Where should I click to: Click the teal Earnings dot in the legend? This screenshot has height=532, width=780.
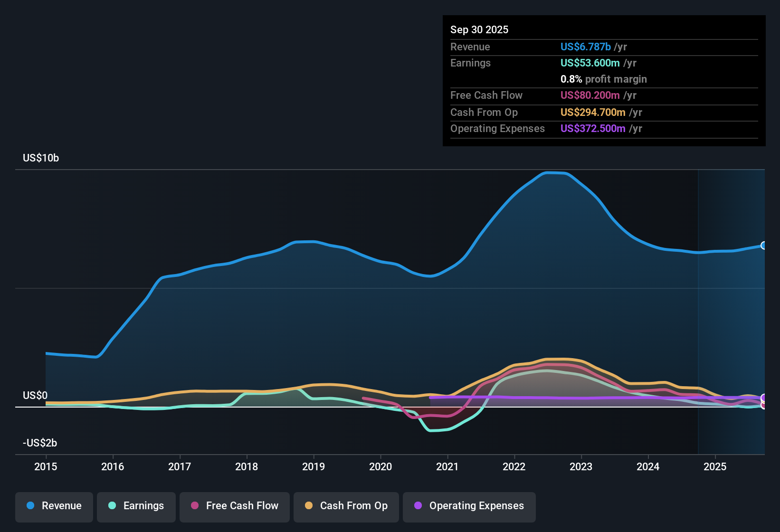[x=112, y=506]
